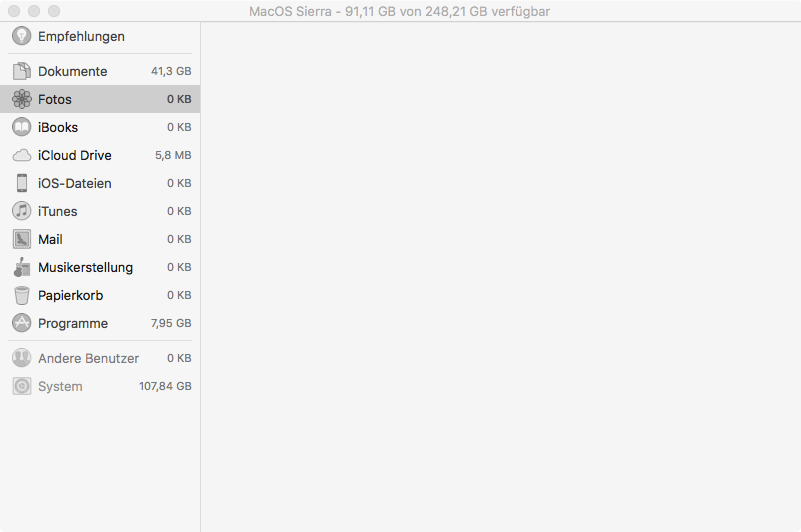Select Programme in the sidebar
The width and height of the screenshot is (801, 532).
click(x=100, y=323)
